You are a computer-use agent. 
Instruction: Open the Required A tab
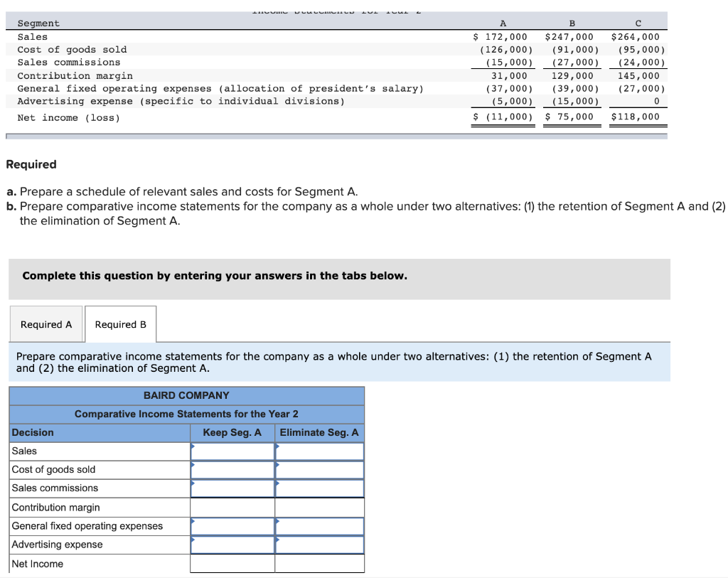pyautogui.click(x=46, y=324)
